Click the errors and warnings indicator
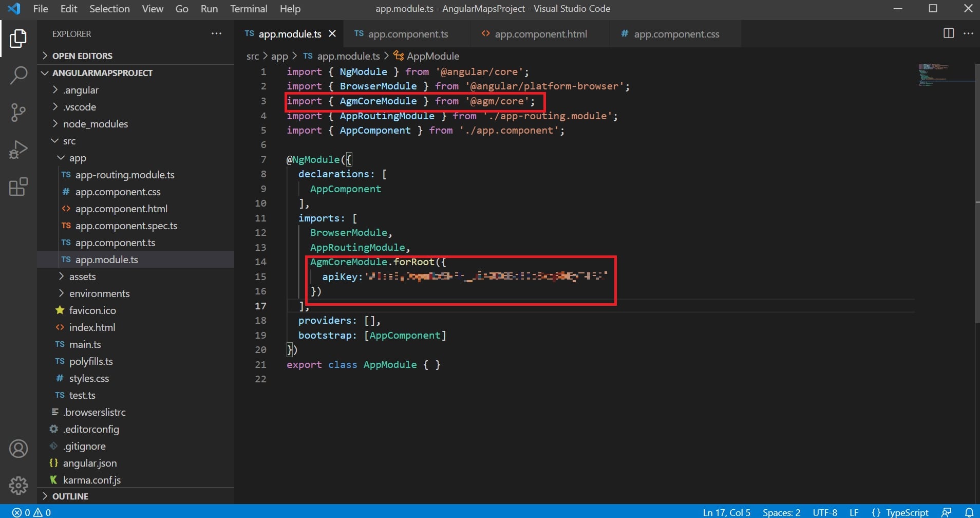 (x=32, y=512)
